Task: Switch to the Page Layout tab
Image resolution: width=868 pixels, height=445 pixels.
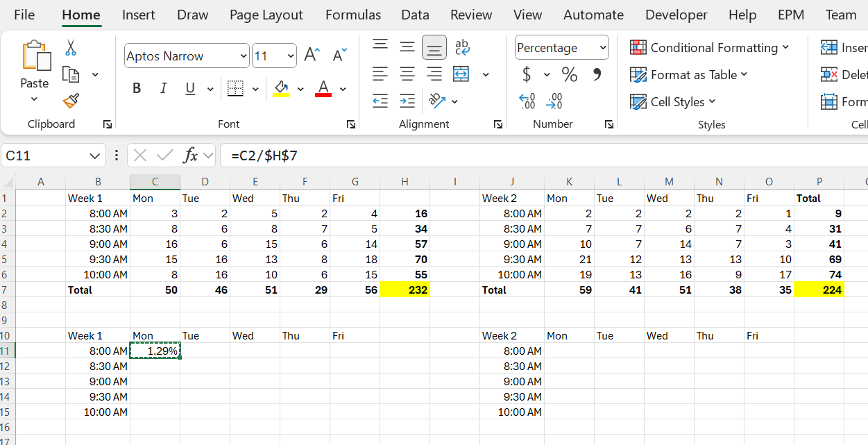Action: pyautogui.click(x=266, y=15)
